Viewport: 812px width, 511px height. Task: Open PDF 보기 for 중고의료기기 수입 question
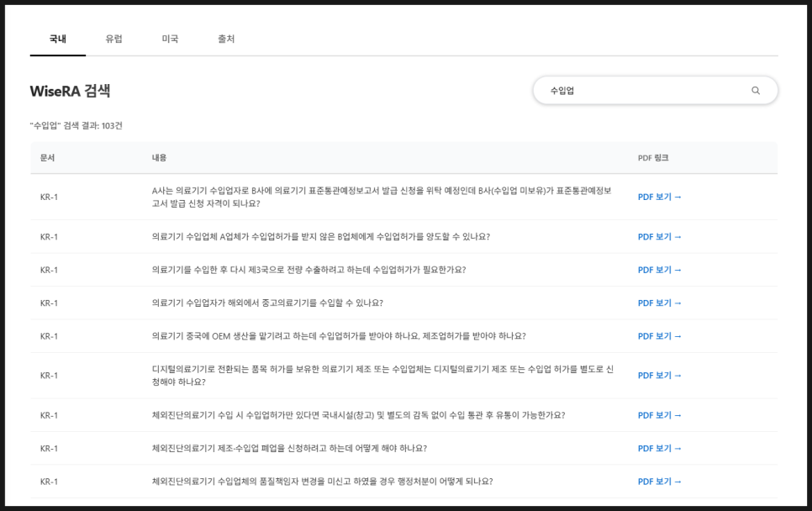[x=661, y=303]
